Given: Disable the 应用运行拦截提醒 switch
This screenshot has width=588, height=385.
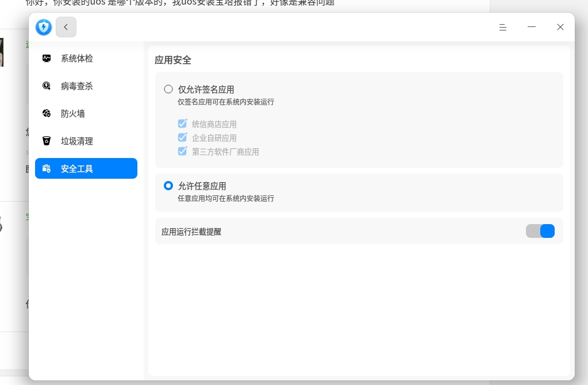Looking at the screenshot, I should coord(540,231).
